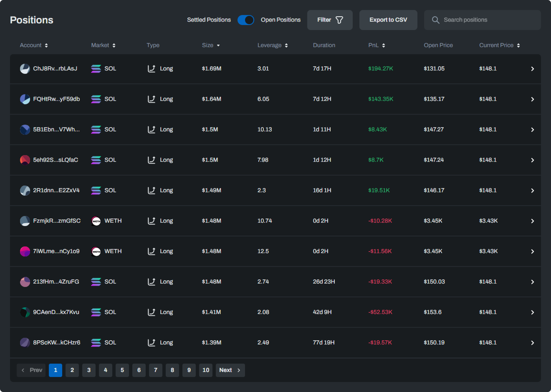
Task: Click avatar of 5eh92S...sLQfaC account
Action: (x=25, y=160)
